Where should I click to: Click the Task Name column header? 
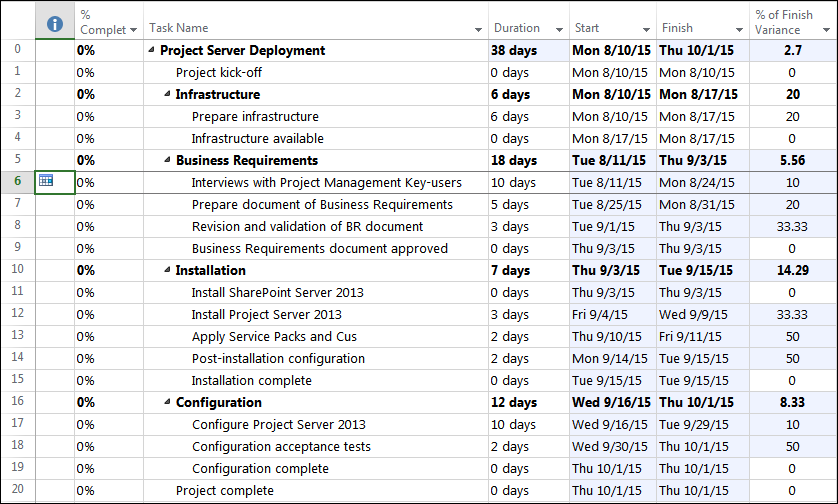(x=179, y=28)
